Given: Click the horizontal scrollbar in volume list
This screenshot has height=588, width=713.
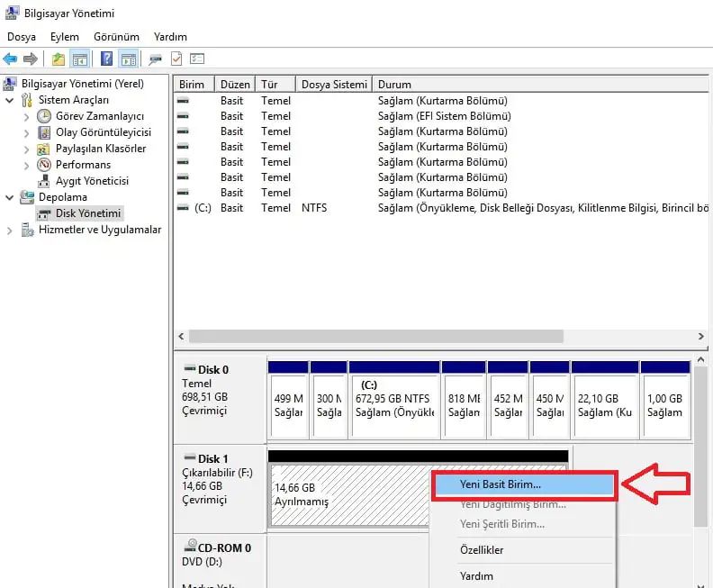Looking at the screenshot, I should (x=376, y=336).
